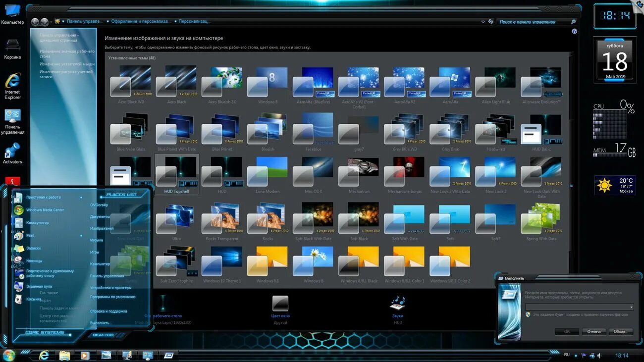Click Обзор... in the Выполнить dialog
644x362 pixels.
(x=620, y=332)
